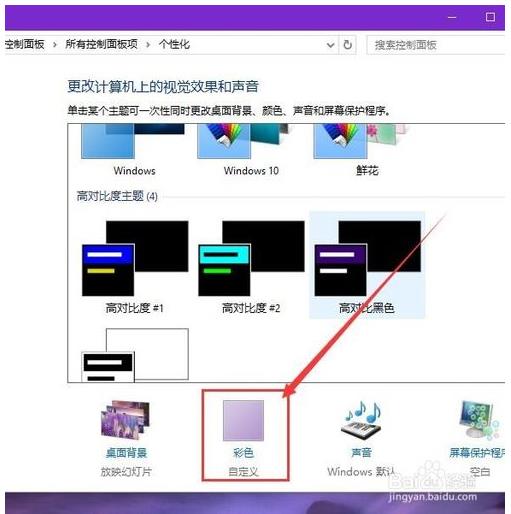This screenshot has width=511, height=514.
Task: Click the 桌面背景 link text
Action: point(126,452)
